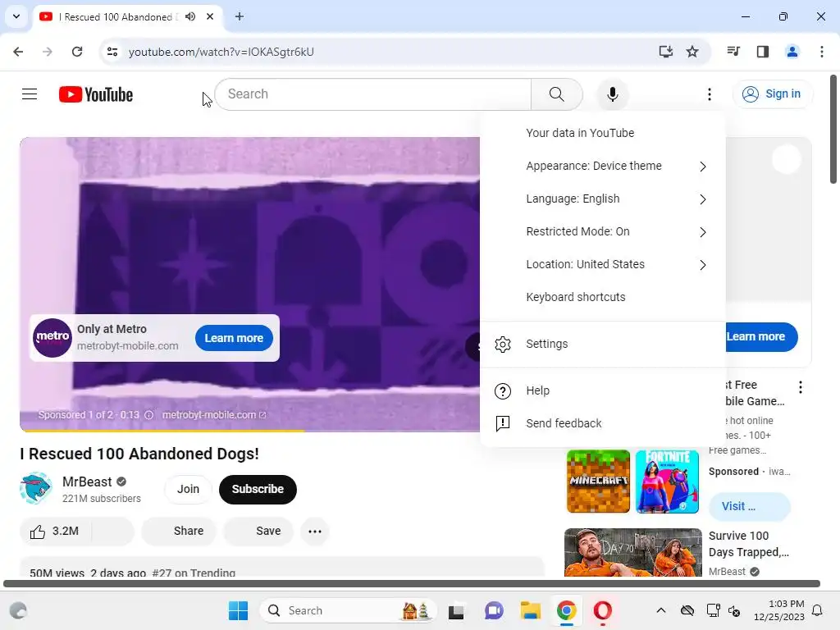The image size is (840, 630).
Task: Toggle the Chrome side panel
Action: [x=762, y=52]
